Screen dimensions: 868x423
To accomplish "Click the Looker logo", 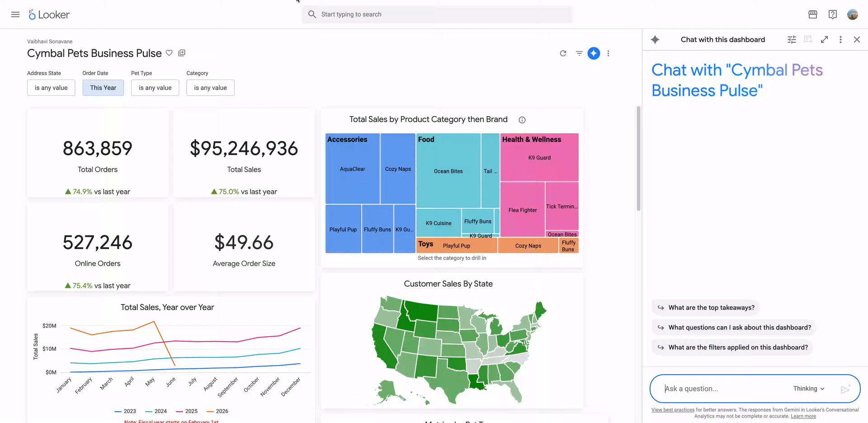I will 49,14.
